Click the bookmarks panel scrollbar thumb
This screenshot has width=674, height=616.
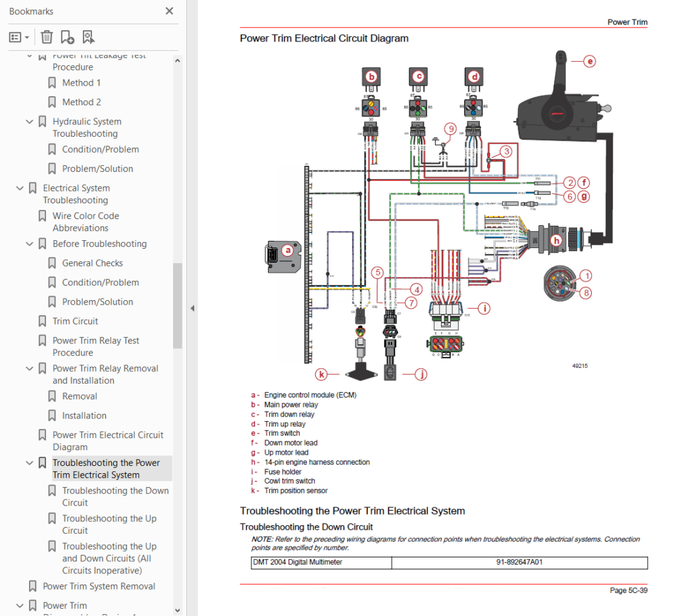point(178,305)
